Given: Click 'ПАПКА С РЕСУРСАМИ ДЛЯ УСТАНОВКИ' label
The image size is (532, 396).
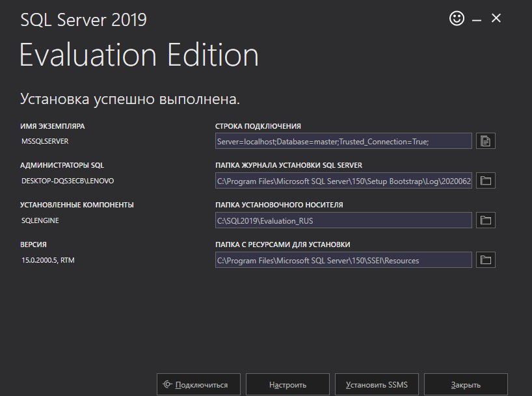Looking at the screenshot, I should click(x=283, y=244).
